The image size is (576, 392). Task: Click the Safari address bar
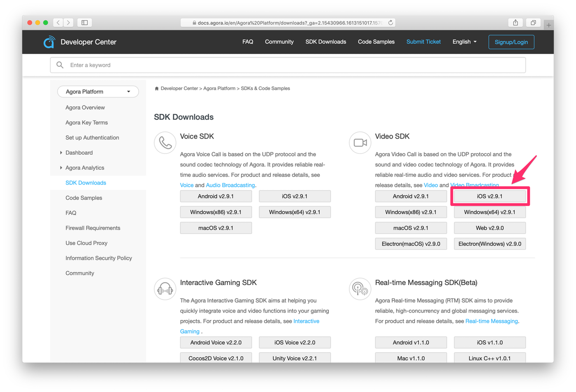[x=288, y=23]
